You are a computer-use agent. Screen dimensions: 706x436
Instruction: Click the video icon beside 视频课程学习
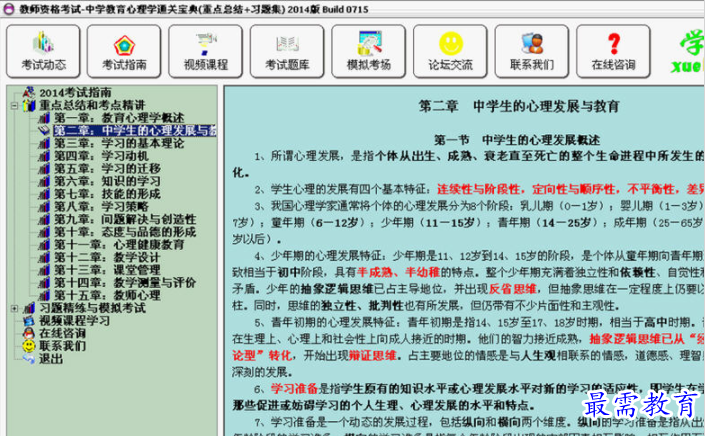[29, 321]
